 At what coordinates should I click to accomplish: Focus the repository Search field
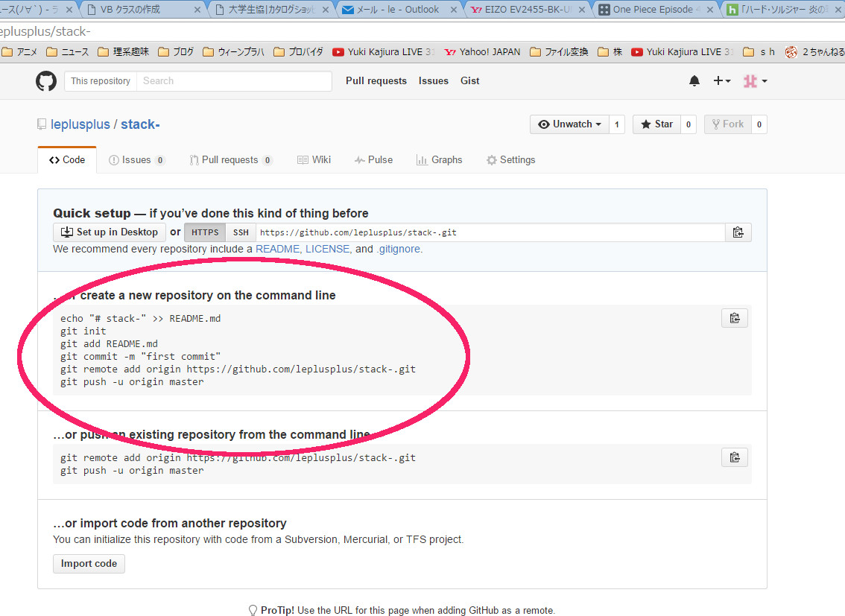tap(234, 80)
